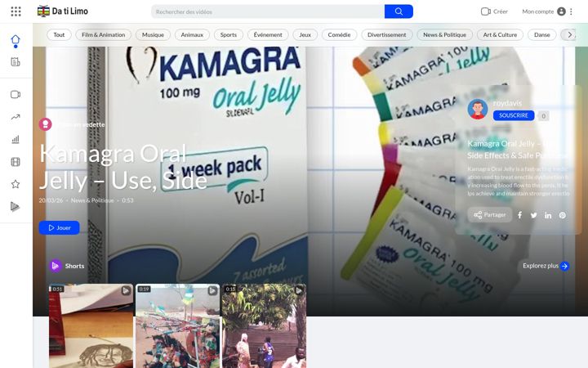This screenshot has height=368, width=588.
Task: Open the sidebar trending arrow icon
Action: [16, 117]
